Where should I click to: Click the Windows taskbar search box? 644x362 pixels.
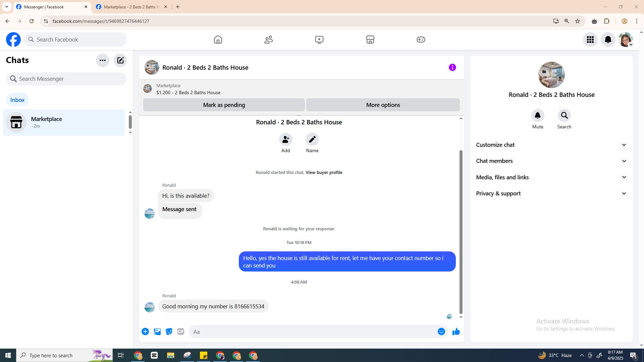(64, 355)
